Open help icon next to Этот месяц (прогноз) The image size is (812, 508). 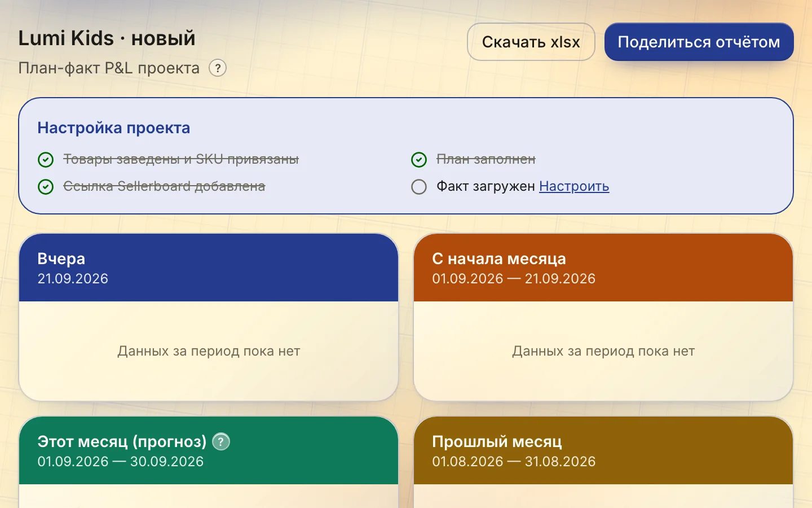coord(221,441)
